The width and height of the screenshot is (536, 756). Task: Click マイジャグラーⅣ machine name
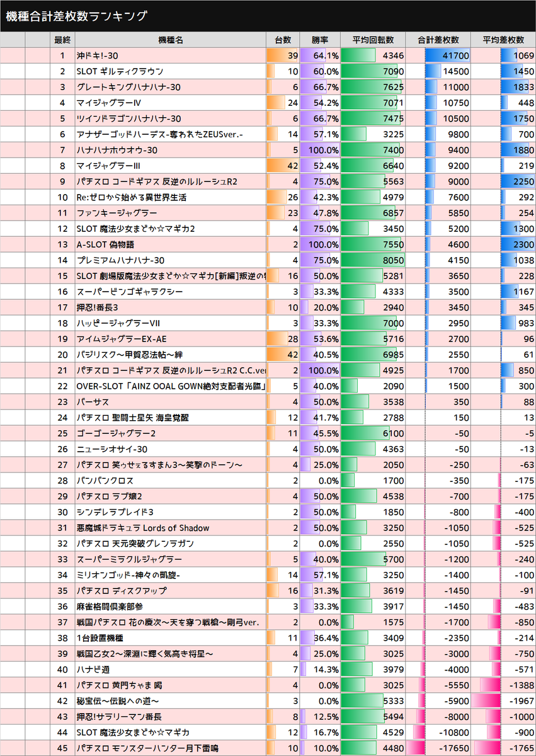[109, 103]
